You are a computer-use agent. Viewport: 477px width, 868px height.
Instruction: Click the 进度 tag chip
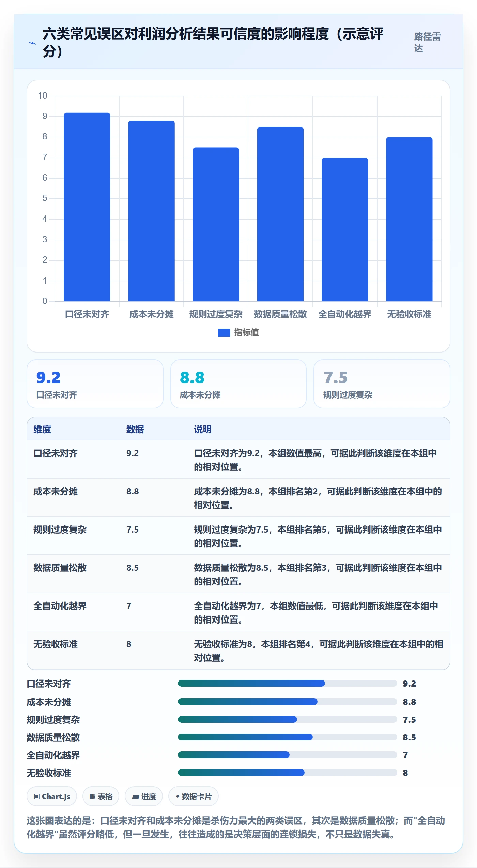tap(144, 796)
